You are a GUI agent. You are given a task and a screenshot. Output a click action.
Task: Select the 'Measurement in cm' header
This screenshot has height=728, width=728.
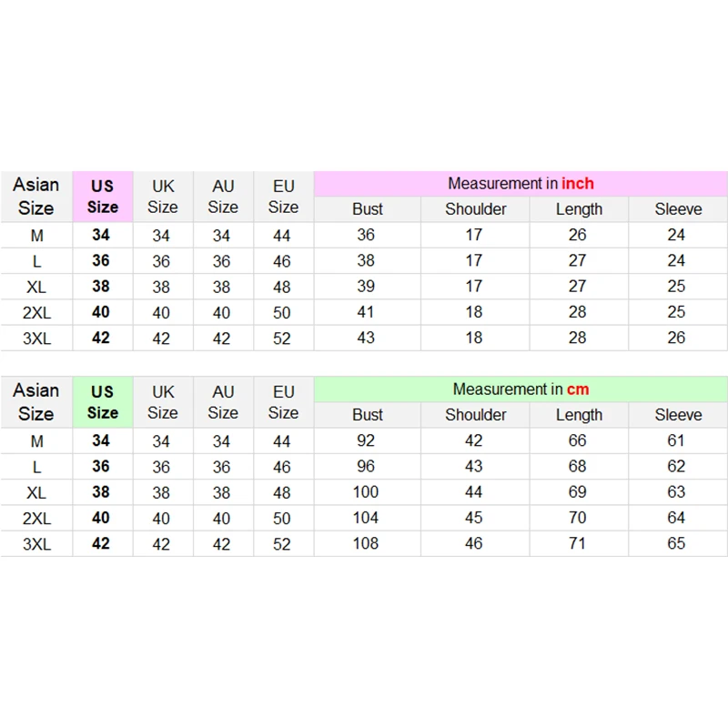pyautogui.click(x=521, y=389)
